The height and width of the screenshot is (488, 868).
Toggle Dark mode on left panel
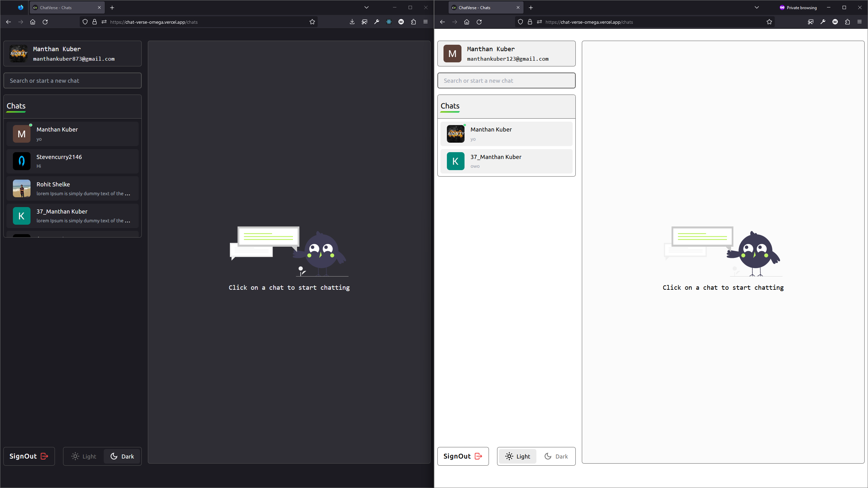coord(122,456)
